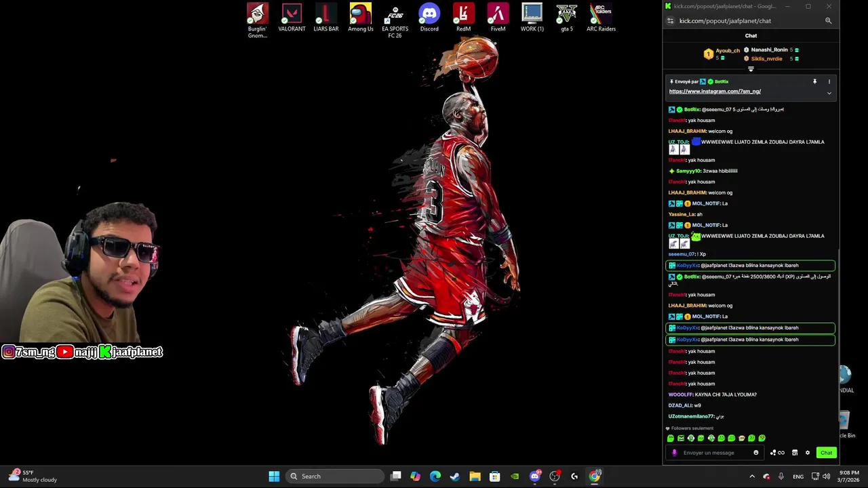This screenshot has width=868, height=488.
Task: Open the Kick chat settings gear
Action: pyautogui.click(x=807, y=453)
